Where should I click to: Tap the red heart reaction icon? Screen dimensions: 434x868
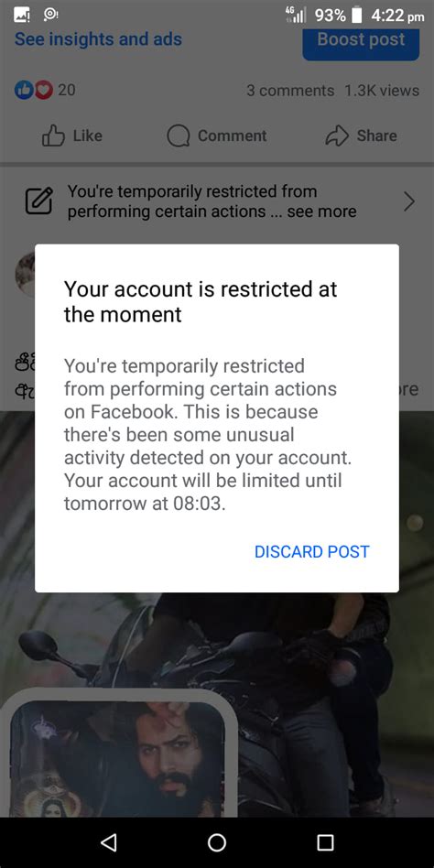pos(44,90)
